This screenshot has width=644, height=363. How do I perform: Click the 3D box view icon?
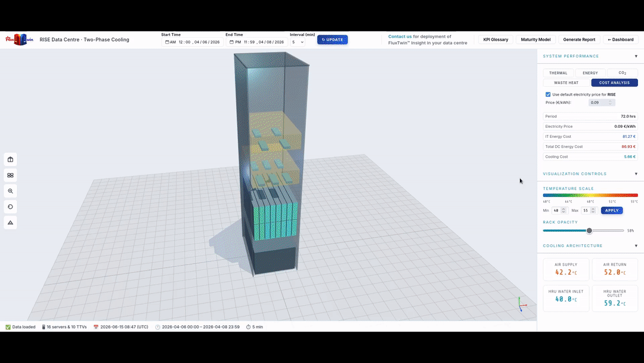(x=10, y=159)
